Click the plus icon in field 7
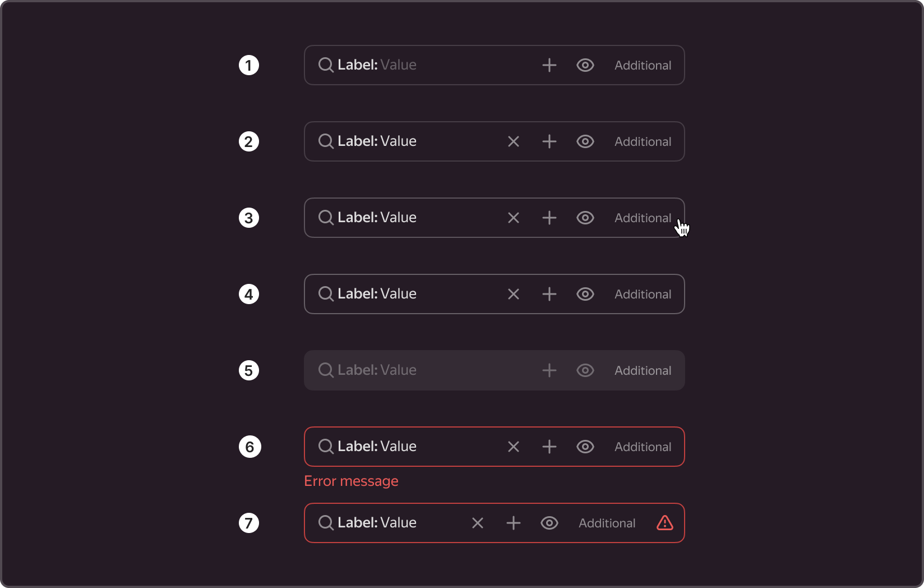 click(x=514, y=523)
